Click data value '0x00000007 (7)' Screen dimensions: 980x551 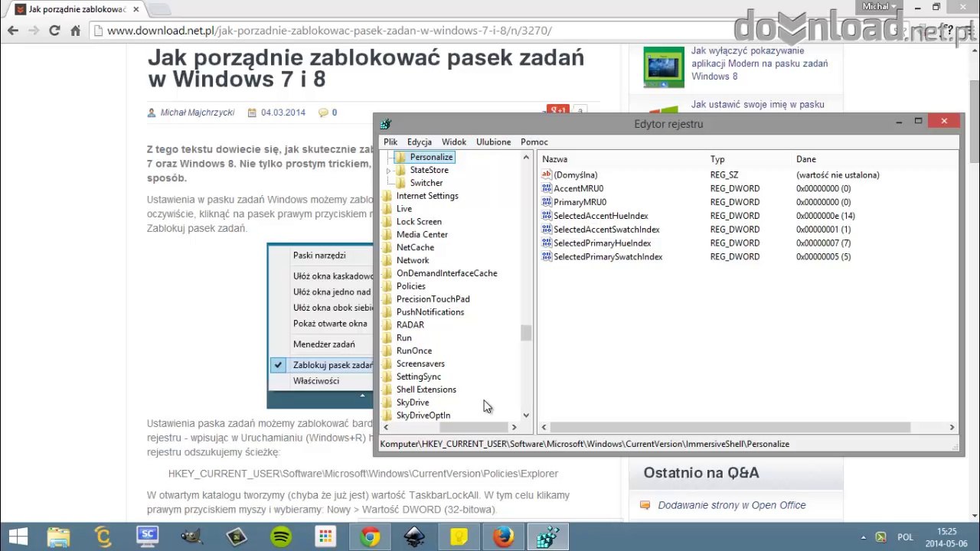pyautogui.click(x=823, y=243)
